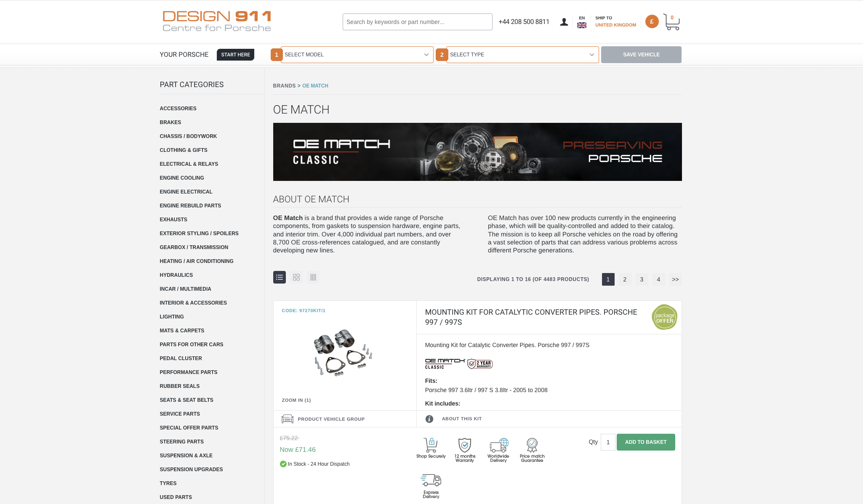Viewport: 863px width, 504px height.
Task: Click the Product Vehicle Group car icon
Action: click(x=288, y=419)
